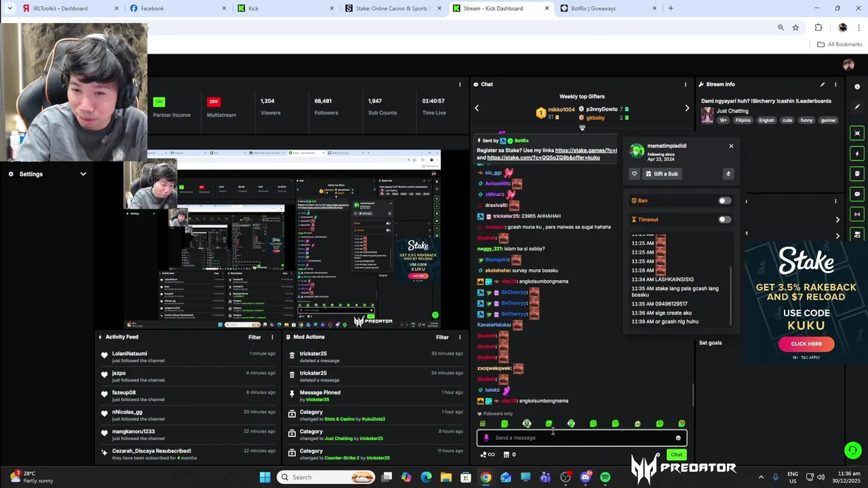Image resolution: width=868 pixels, height=488 pixels.
Task: Switch to Kick browser tab
Action: coord(285,9)
